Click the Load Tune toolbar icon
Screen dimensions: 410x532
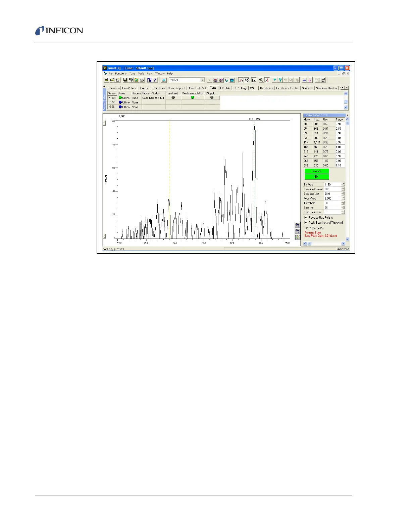tap(323, 80)
